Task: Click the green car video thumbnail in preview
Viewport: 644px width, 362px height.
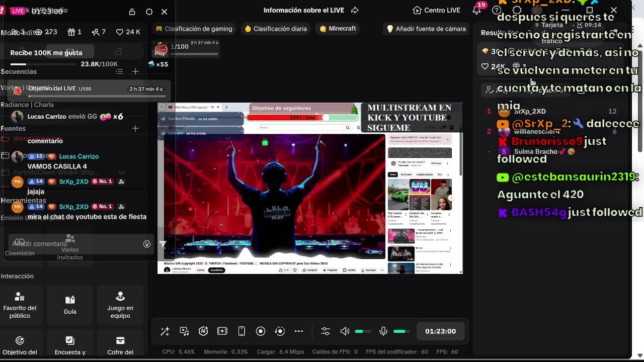Action: [397, 195]
